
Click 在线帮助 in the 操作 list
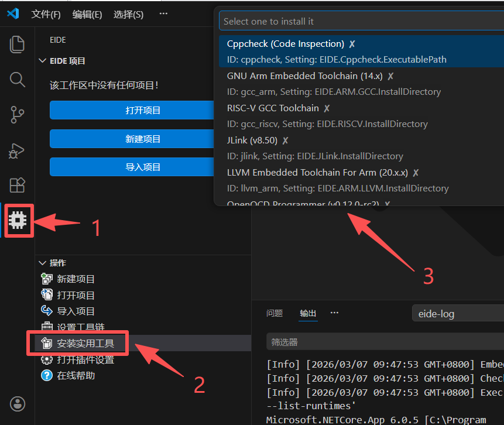pyautogui.click(x=76, y=375)
